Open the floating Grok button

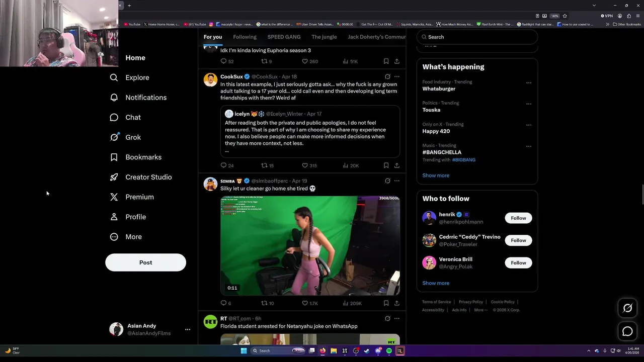click(627, 308)
